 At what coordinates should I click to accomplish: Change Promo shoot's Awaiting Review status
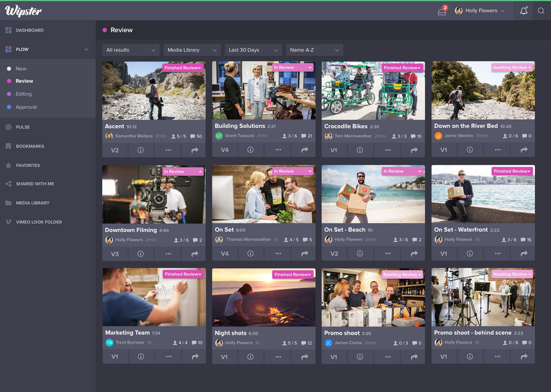(x=402, y=274)
